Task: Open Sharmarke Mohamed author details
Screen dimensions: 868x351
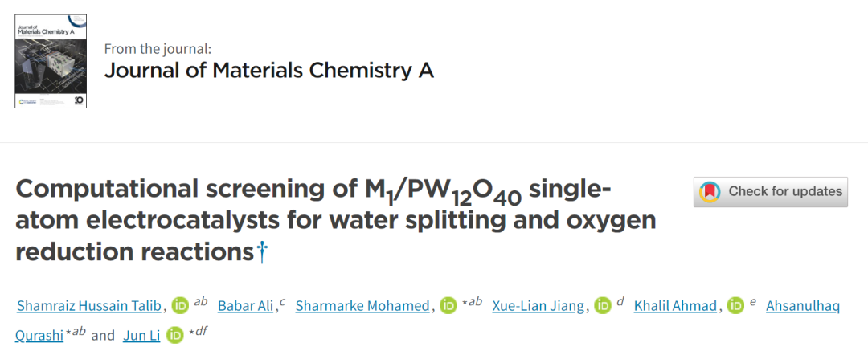Action: (362, 305)
